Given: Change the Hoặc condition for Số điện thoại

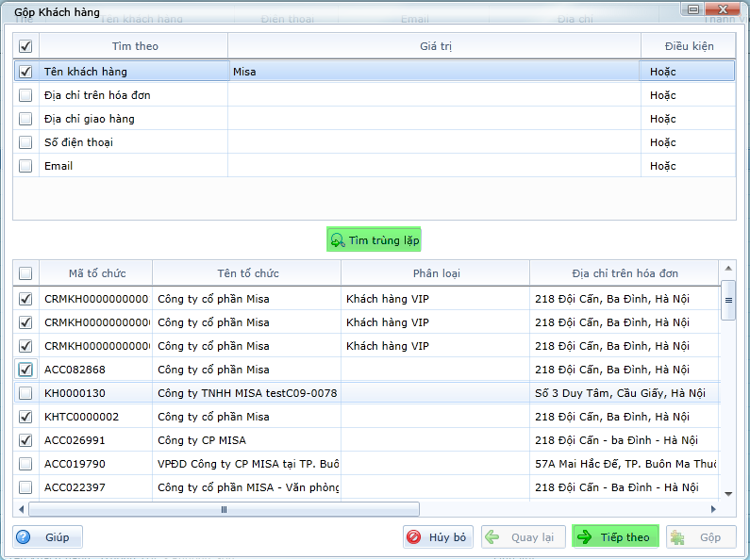Looking at the screenshot, I should pos(687,142).
